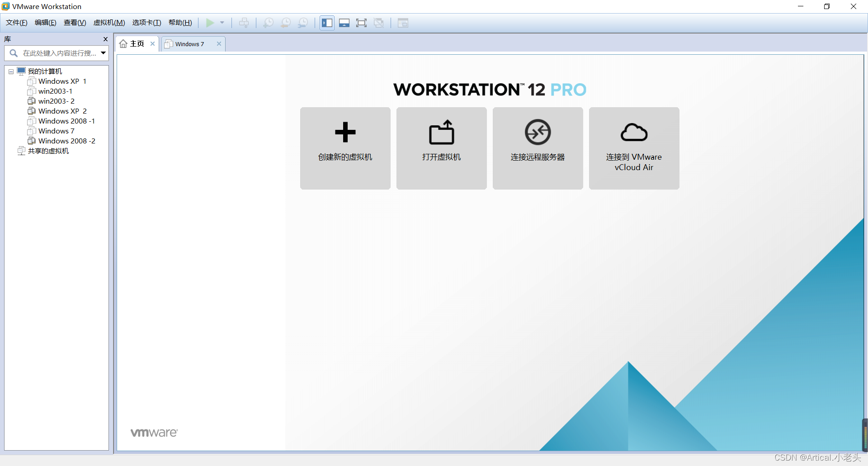The image size is (868, 466).
Task: Click the VMware Workstation title bar icon
Action: pos(5,6)
